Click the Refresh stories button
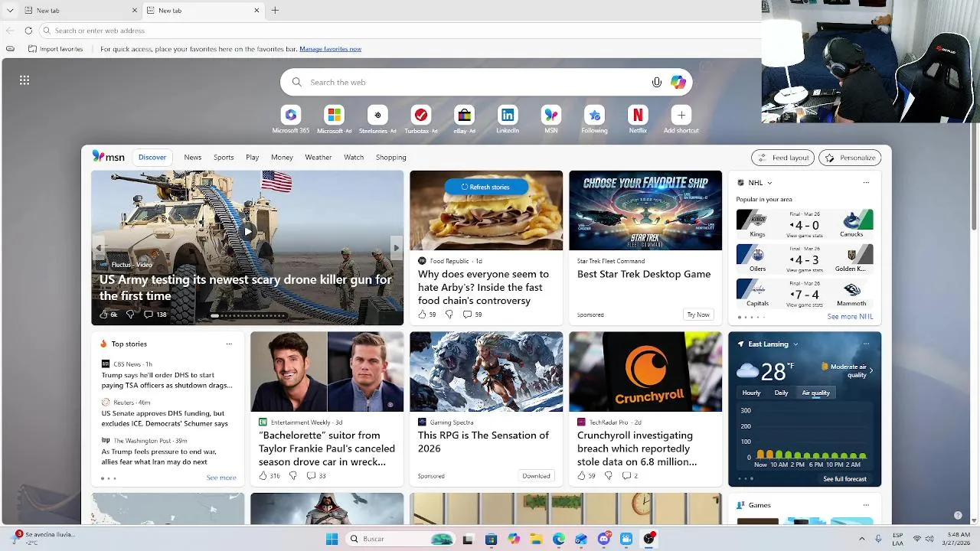Image resolution: width=980 pixels, height=551 pixels. coord(485,187)
